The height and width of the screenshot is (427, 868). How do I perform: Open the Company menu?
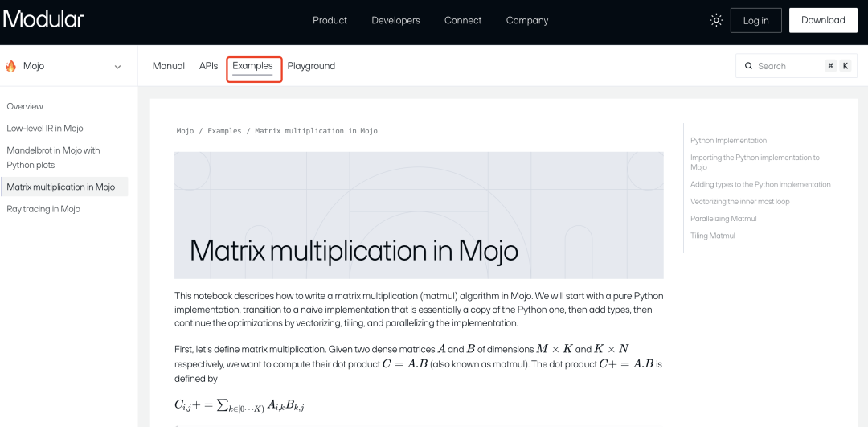(527, 20)
